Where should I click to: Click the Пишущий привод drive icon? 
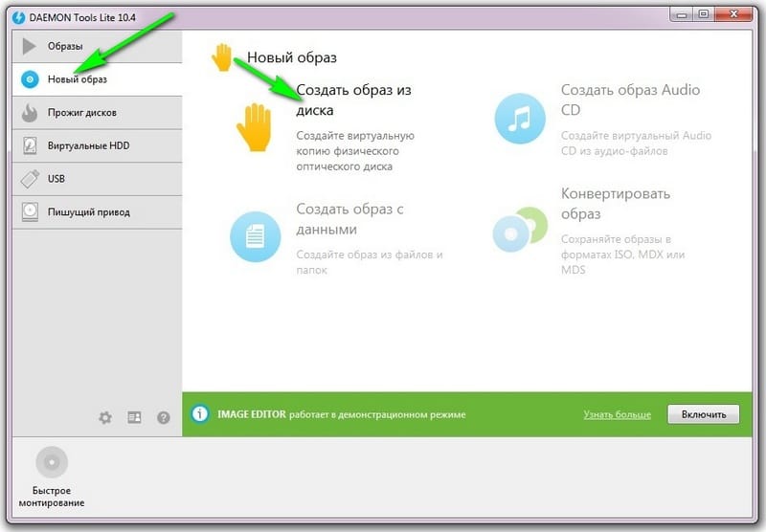[x=30, y=211]
